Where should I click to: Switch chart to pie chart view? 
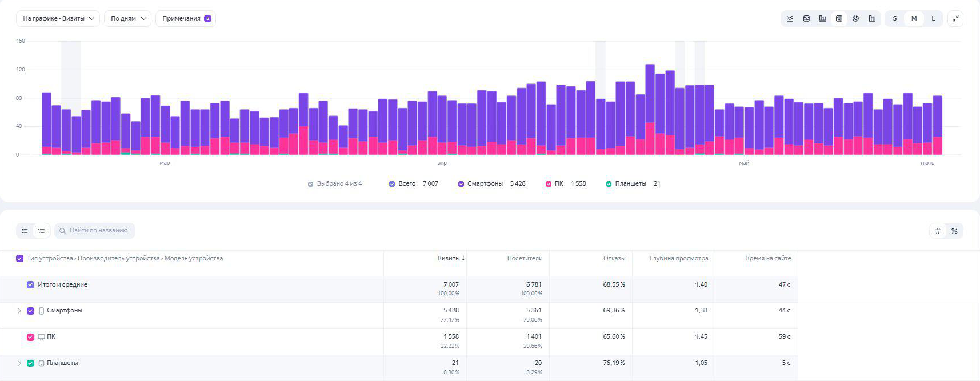point(855,19)
